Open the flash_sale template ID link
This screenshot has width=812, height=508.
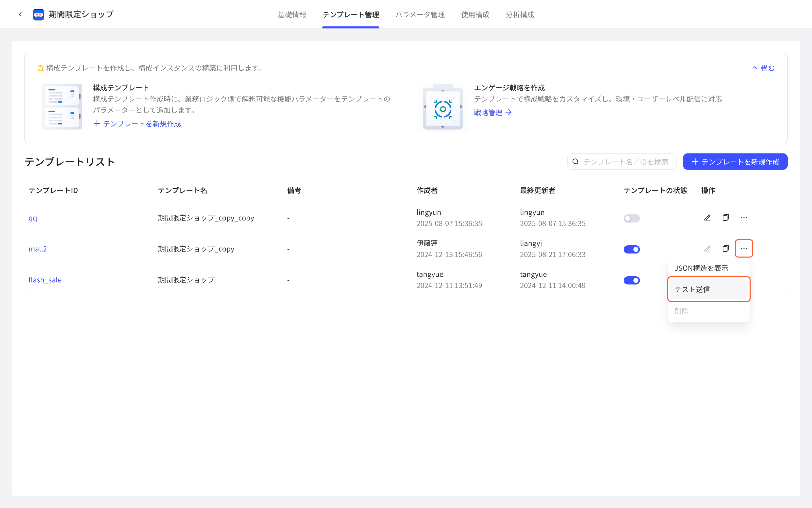45,280
